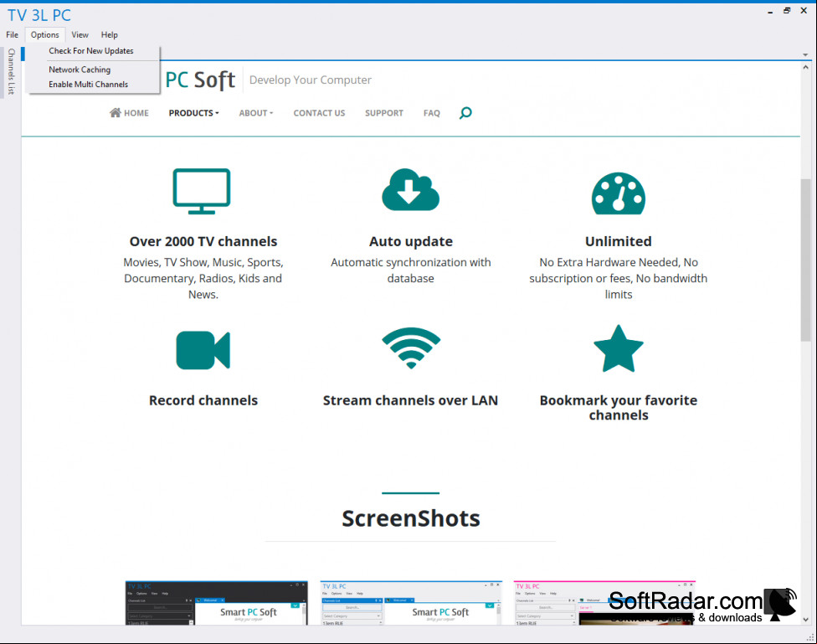
Task: Click the vertical scrollbar thumb
Action: pos(805,260)
